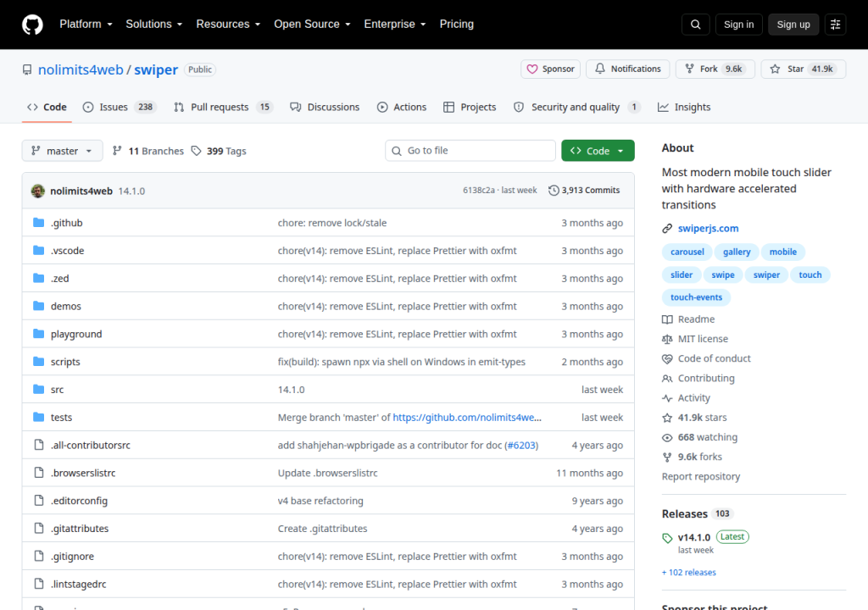868x610 pixels.
Task: Click nolimits4web avatar in commit row
Action: (x=37, y=191)
